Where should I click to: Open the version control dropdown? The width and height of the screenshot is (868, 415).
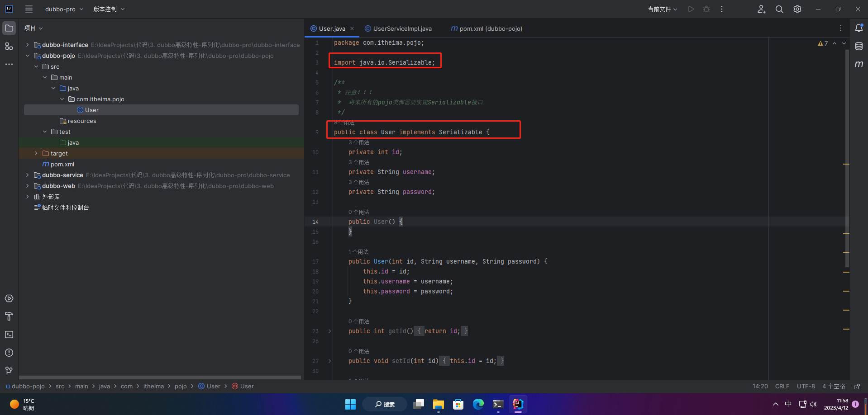(x=109, y=9)
